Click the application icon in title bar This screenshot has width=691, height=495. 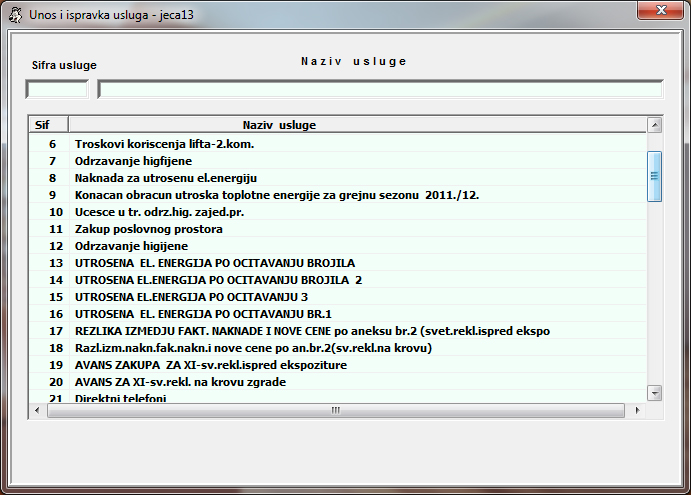point(15,15)
